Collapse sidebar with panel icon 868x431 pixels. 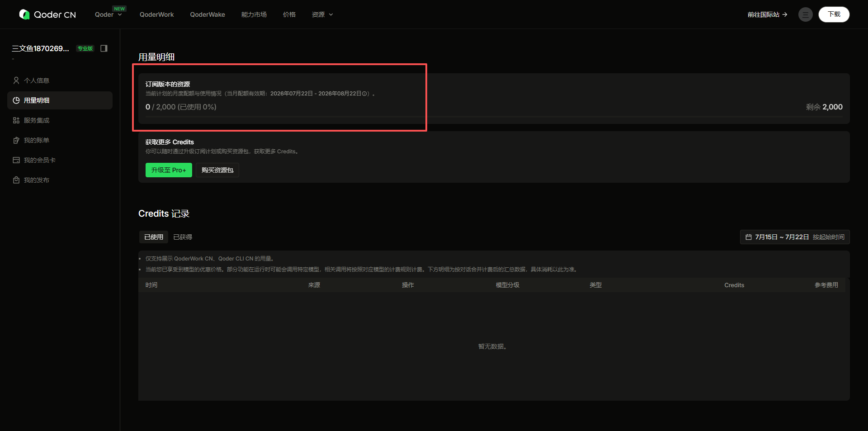point(104,48)
